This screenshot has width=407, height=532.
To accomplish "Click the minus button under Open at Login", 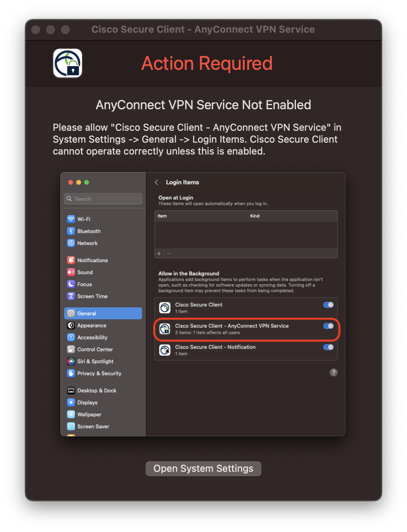I will point(169,253).
